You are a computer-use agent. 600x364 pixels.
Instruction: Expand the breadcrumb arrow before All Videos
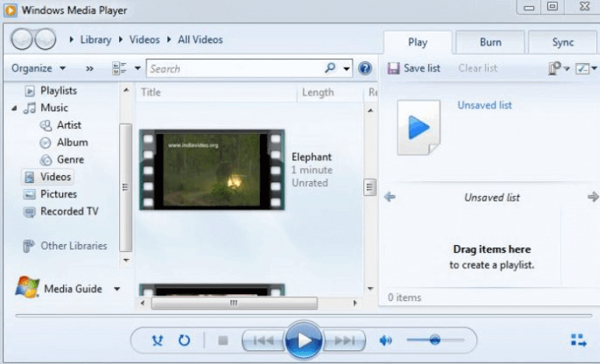click(x=169, y=40)
